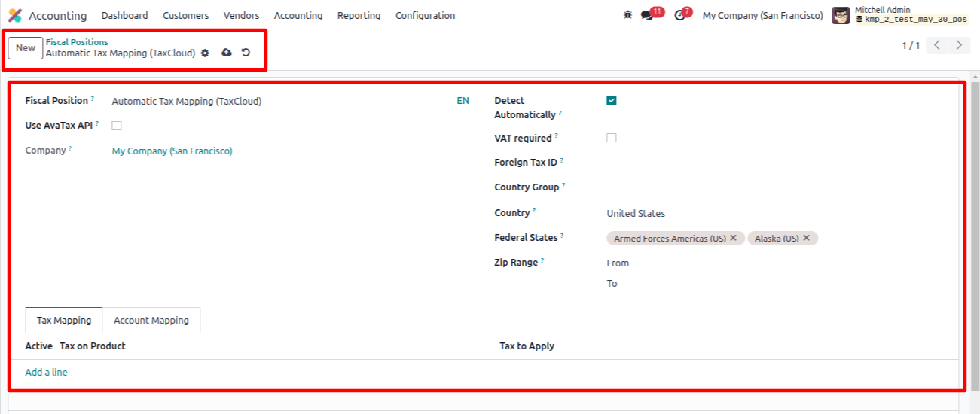
Task: Show help tooltip for Zip Range label
Action: pos(542,260)
